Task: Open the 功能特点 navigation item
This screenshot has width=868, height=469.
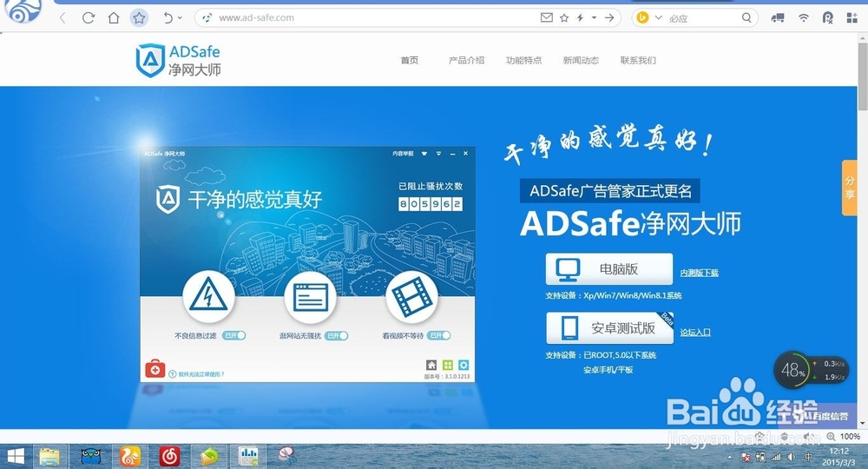Action: [523, 60]
